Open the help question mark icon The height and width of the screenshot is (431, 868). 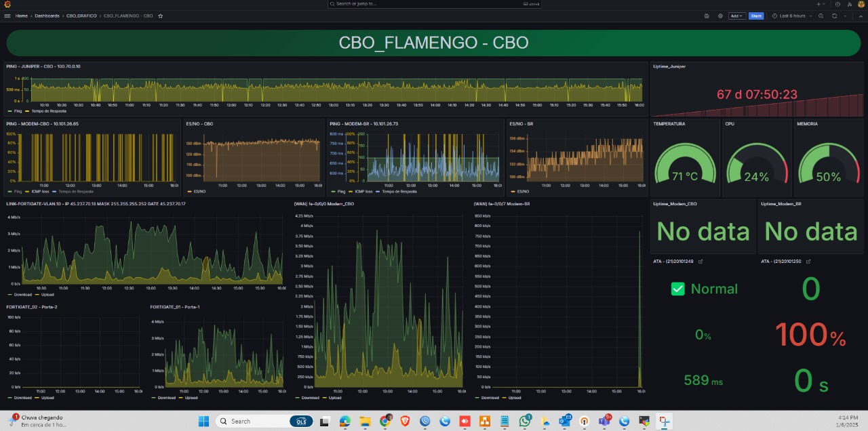(837, 4)
